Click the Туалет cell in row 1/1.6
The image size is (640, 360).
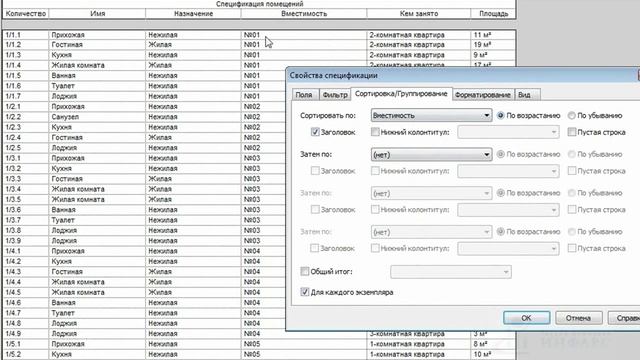pos(97,86)
